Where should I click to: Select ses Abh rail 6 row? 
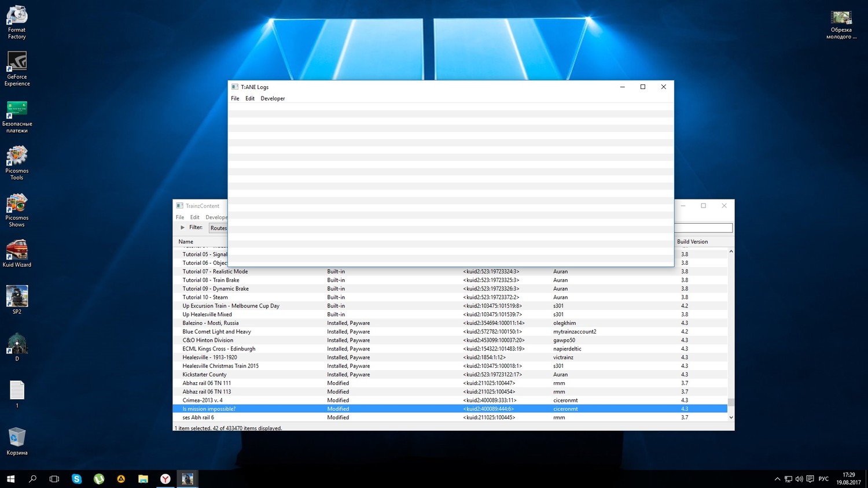pyautogui.click(x=450, y=417)
